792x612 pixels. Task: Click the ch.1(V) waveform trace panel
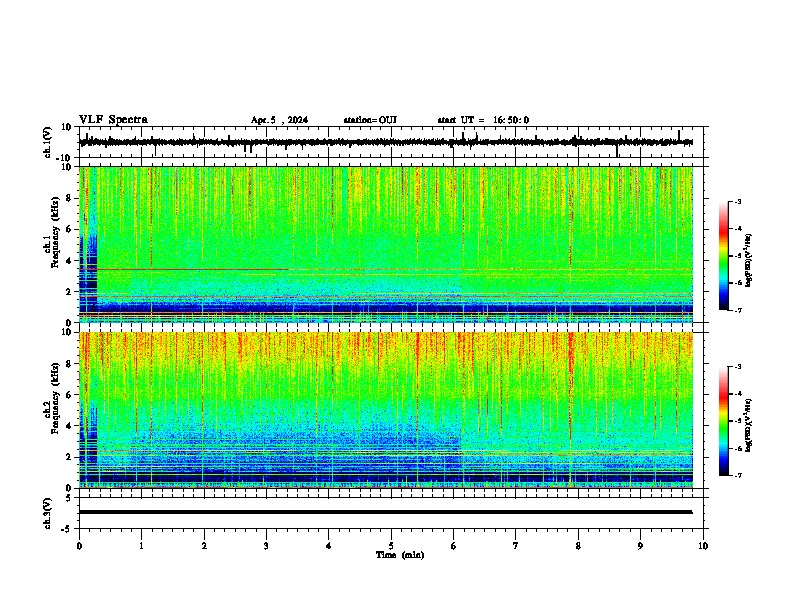393,142
